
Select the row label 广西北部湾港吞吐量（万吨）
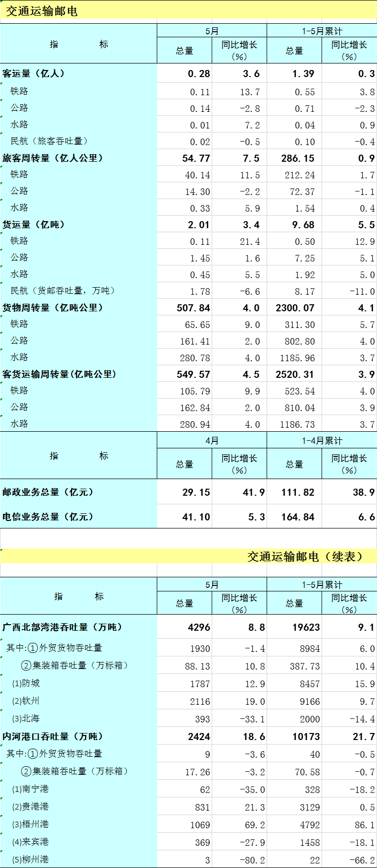[x=62, y=627]
